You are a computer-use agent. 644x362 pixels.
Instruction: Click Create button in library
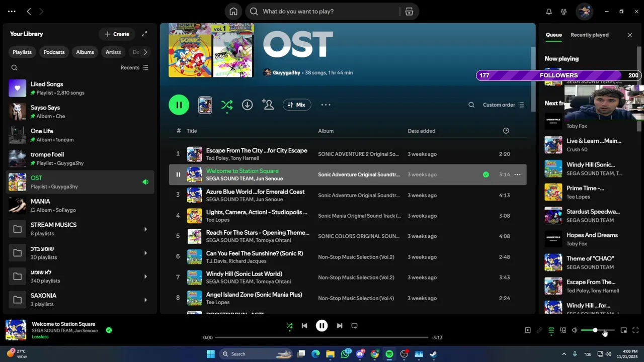(117, 34)
